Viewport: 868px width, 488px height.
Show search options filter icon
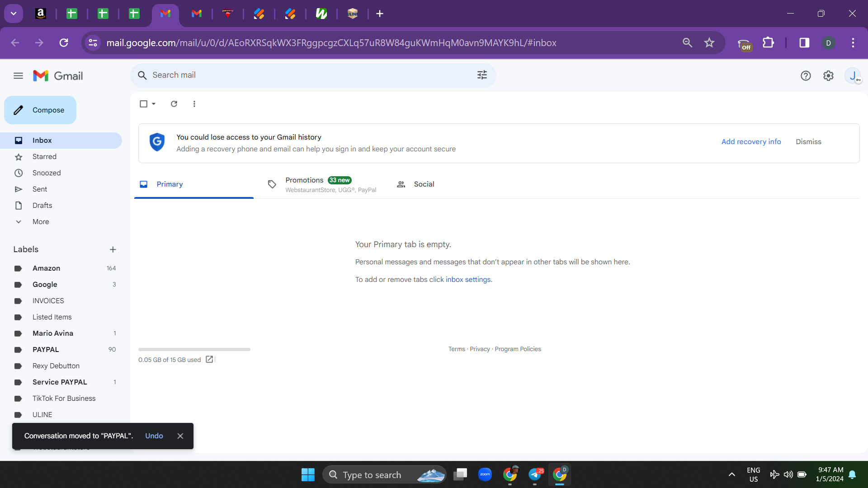tap(482, 75)
